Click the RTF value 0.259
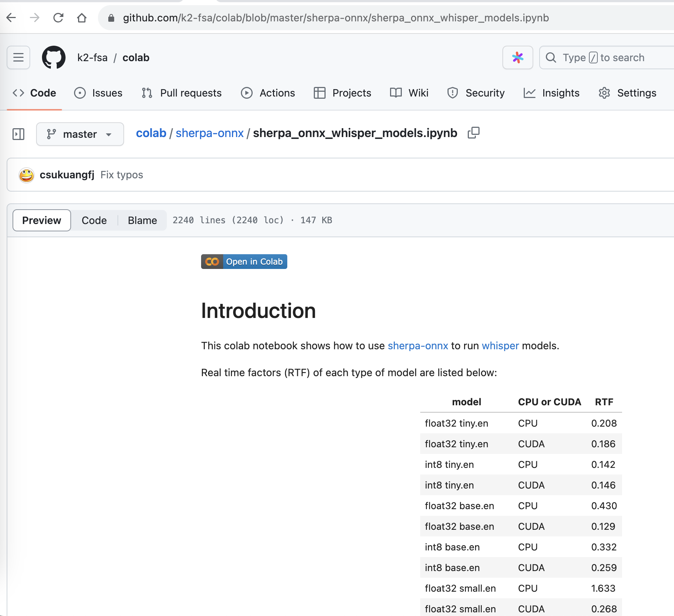Viewport: 674px width, 616px height. tap(604, 568)
